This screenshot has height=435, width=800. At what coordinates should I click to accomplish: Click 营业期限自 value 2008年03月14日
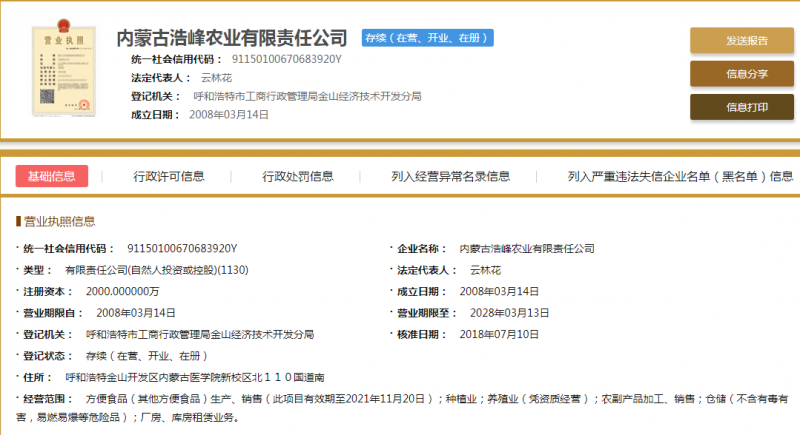click(136, 313)
